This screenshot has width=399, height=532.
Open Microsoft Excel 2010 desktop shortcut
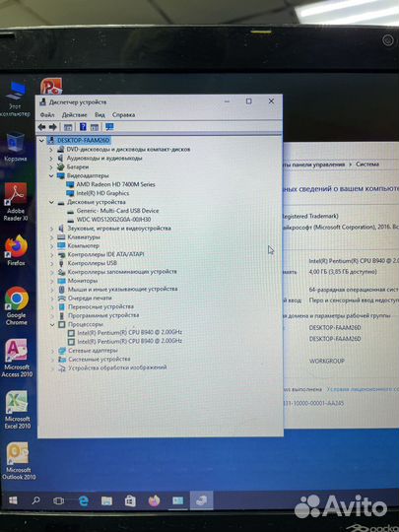pyautogui.click(x=18, y=410)
